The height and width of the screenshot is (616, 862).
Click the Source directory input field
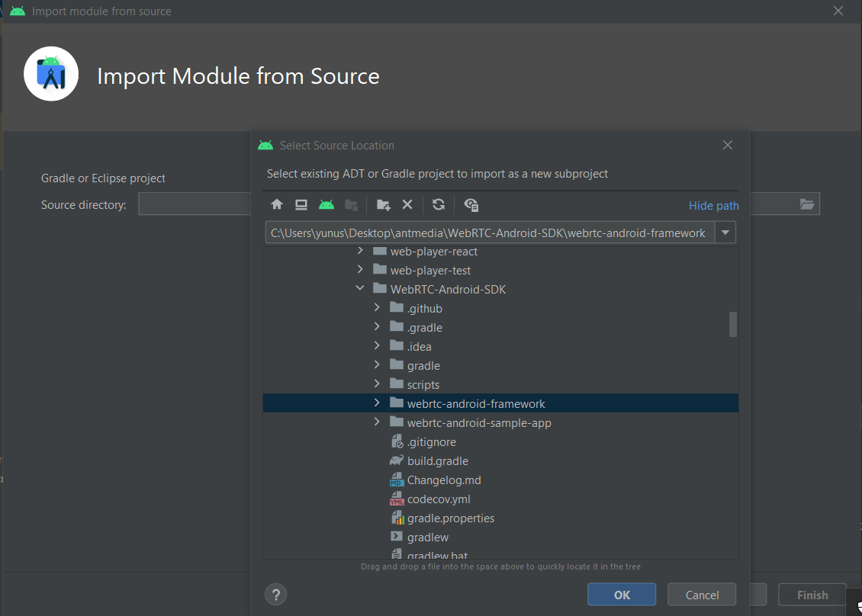pos(195,204)
